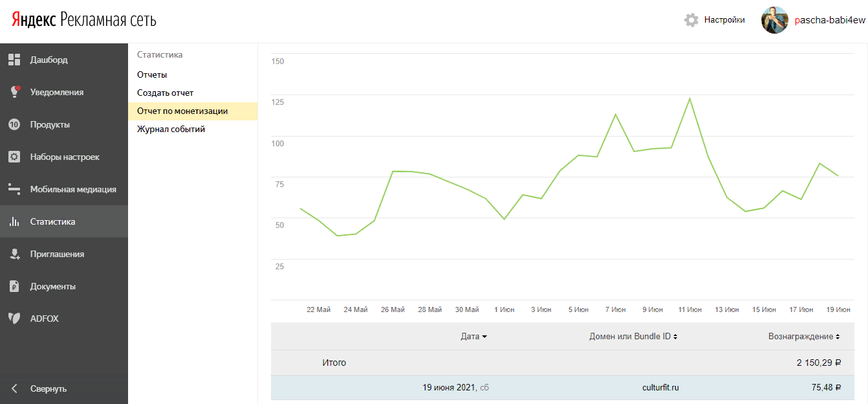The width and height of the screenshot is (868, 404).
Task: Click the culturfit.ru domain link
Action: [657, 388]
